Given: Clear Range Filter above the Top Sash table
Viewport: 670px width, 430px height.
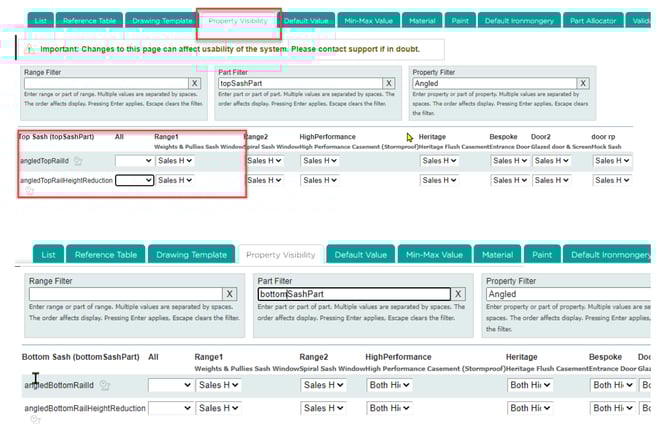Looking at the screenshot, I should [x=193, y=84].
